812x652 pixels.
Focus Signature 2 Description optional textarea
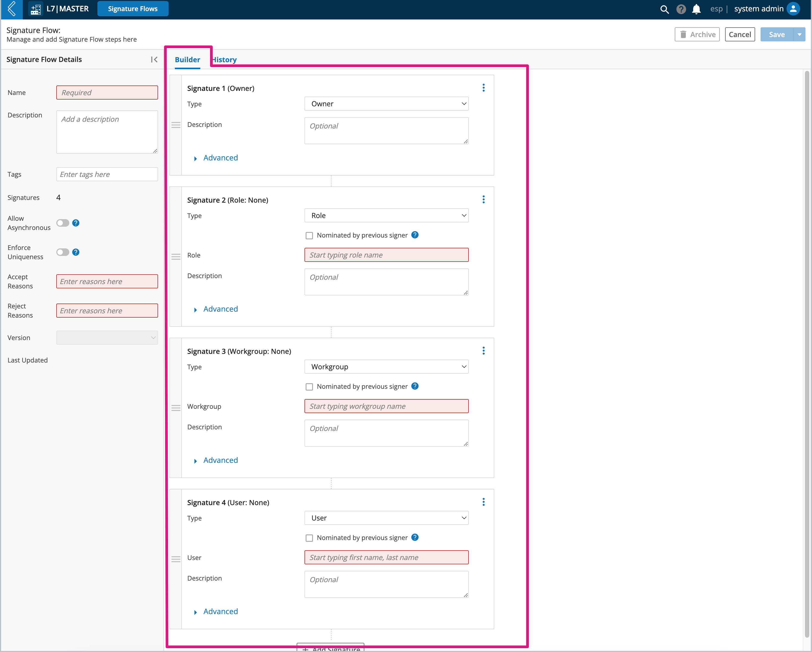click(387, 282)
